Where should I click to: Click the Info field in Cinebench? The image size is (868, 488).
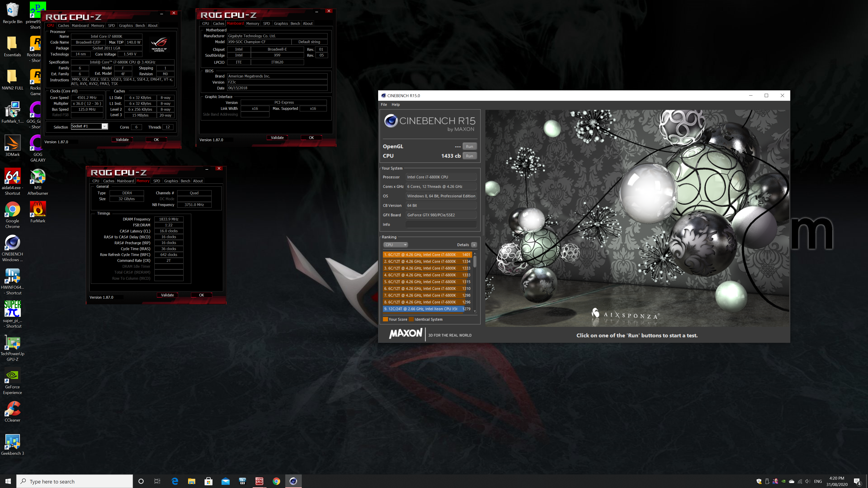coord(441,224)
